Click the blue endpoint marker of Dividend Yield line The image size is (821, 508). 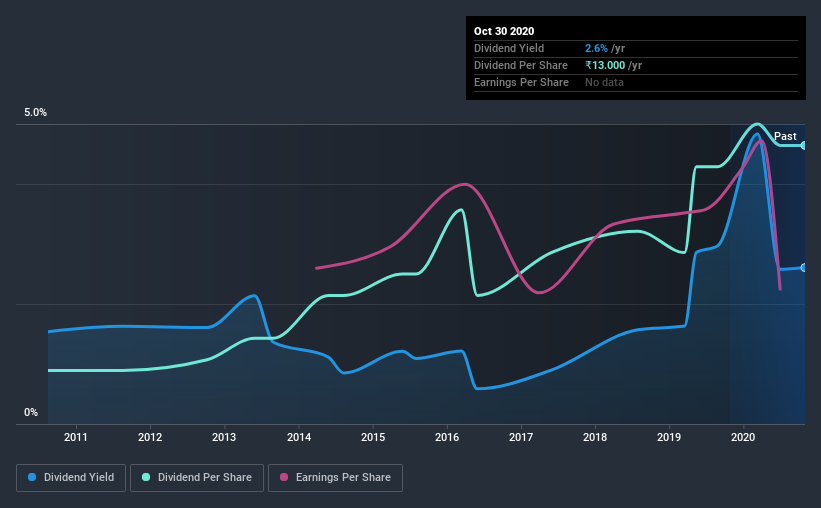(x=804, y=268)
